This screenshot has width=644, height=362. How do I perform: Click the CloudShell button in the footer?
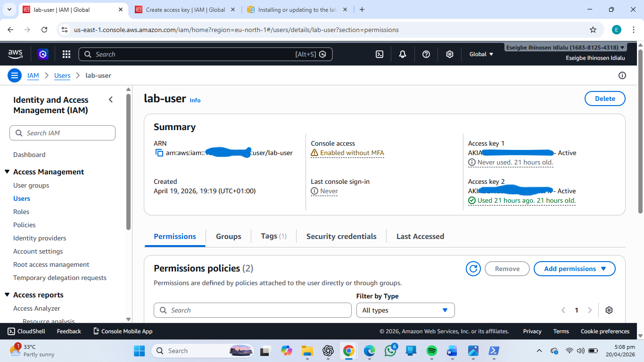(26, 331)
